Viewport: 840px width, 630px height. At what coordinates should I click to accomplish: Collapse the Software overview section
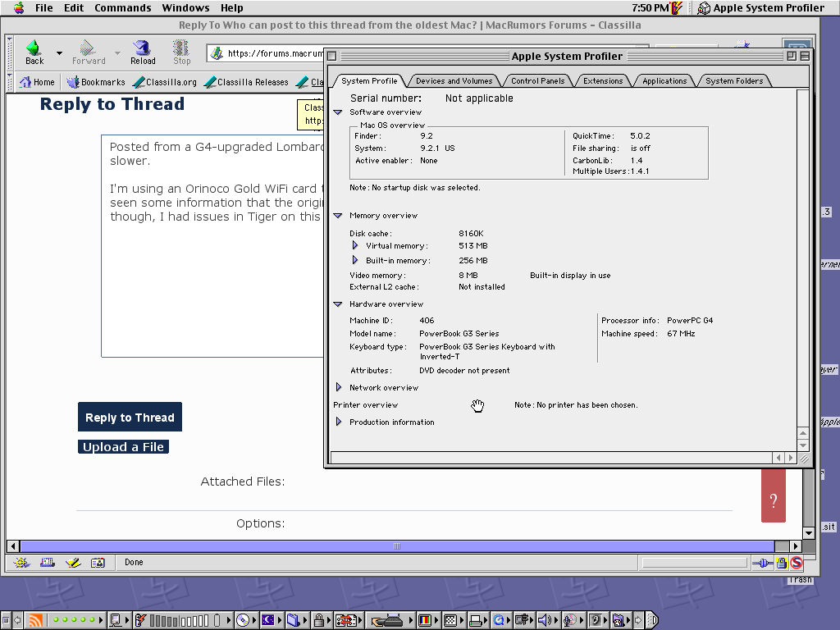tap(337, 112)
